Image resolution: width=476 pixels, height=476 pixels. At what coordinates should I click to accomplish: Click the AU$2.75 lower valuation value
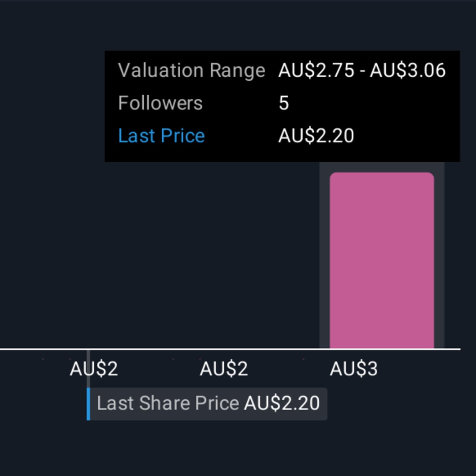316,70
